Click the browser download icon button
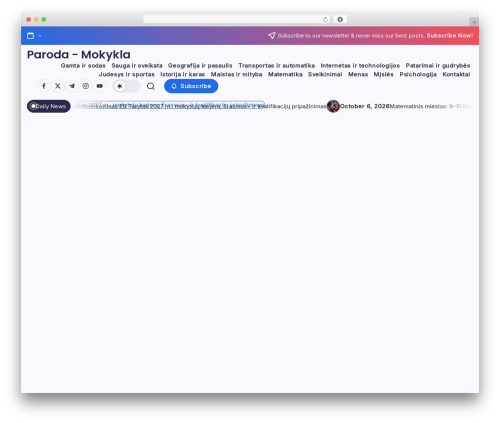The image size is (500, 423). pos(340,19)
